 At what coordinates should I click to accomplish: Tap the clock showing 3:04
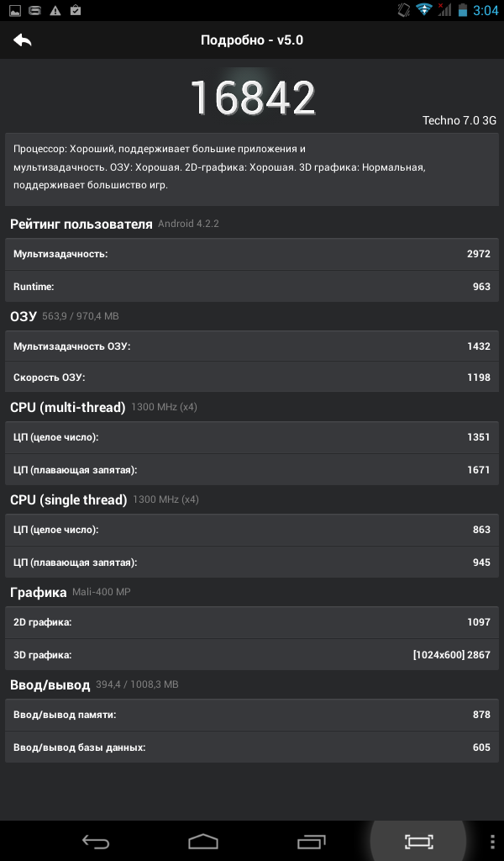click(x=485, y=10)
